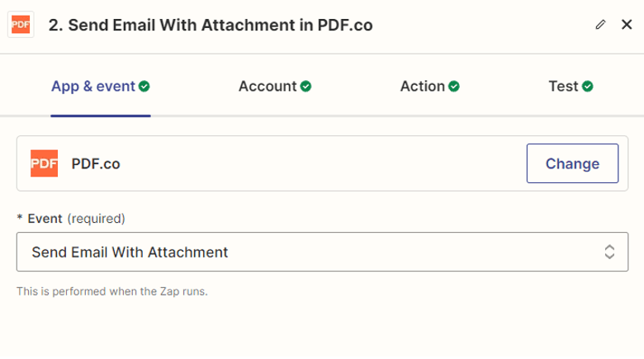The width and height of the screenshot is (644, 359).
Task: Click the green checkmark next to App & event
Action: pos(144,86)
